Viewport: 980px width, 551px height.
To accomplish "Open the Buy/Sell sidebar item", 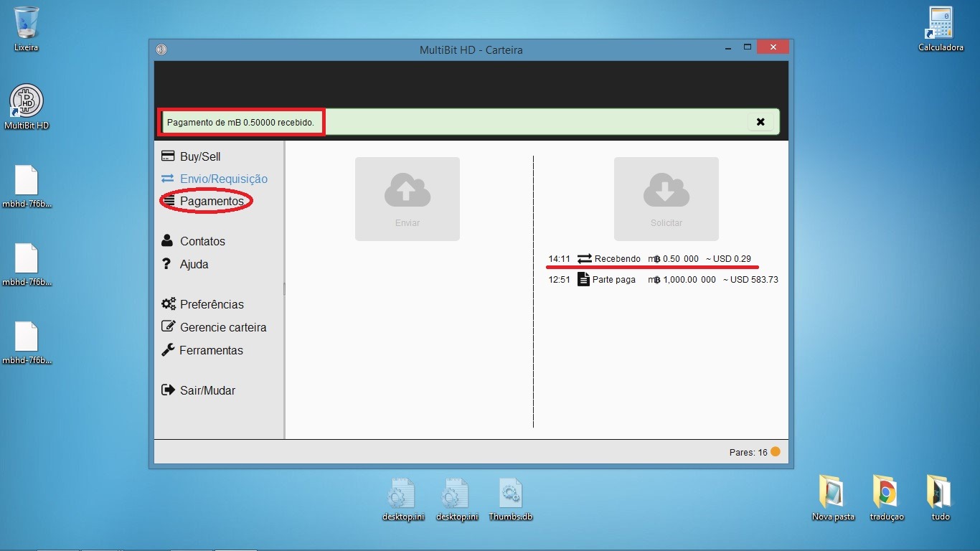I will click(x=199, y=156).
